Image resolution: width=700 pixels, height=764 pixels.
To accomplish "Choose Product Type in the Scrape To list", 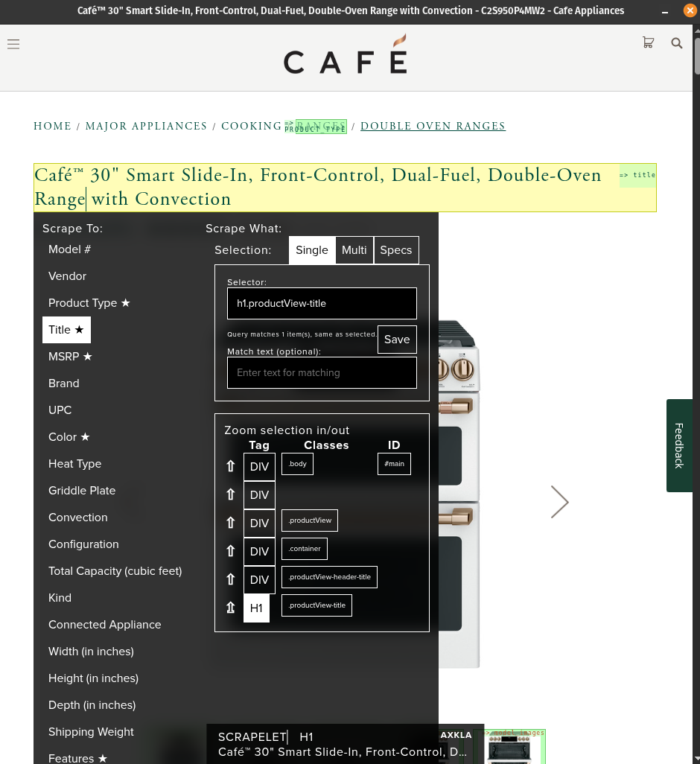I will pos(89,303).
